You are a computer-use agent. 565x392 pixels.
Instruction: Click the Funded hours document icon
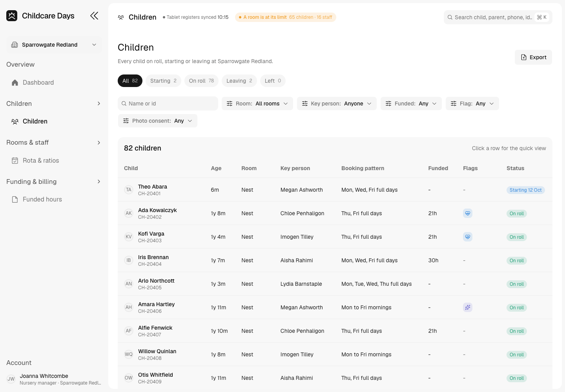[15, 200]
